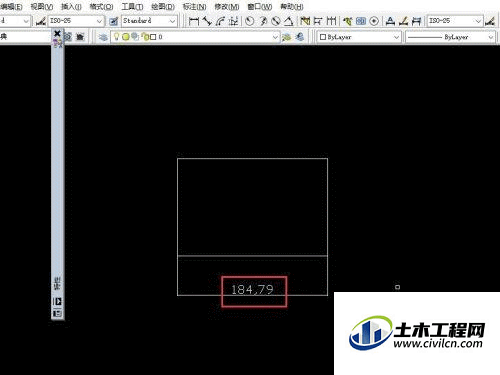Select the Quick dimension tool

[305, 21]
